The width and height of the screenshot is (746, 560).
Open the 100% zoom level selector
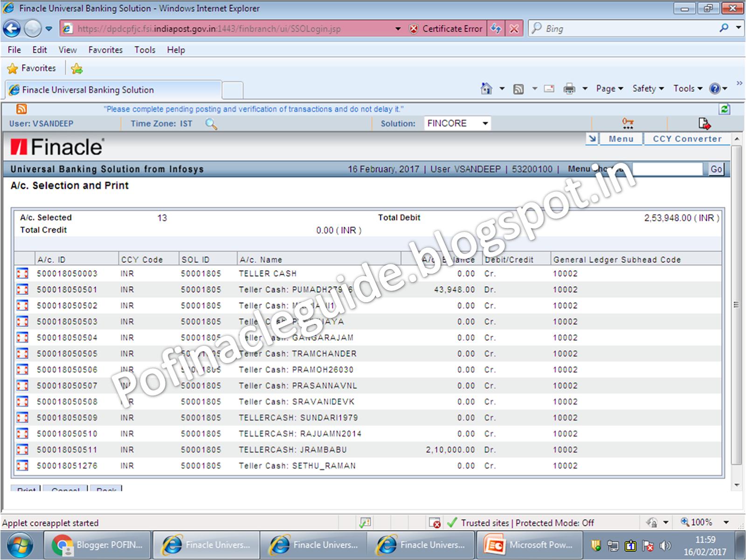pyautogui.click(x=705, y=522)
